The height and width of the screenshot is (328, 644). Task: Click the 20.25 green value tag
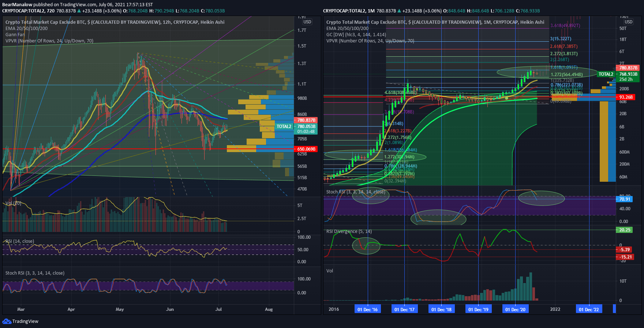click(x=625, y=230)
